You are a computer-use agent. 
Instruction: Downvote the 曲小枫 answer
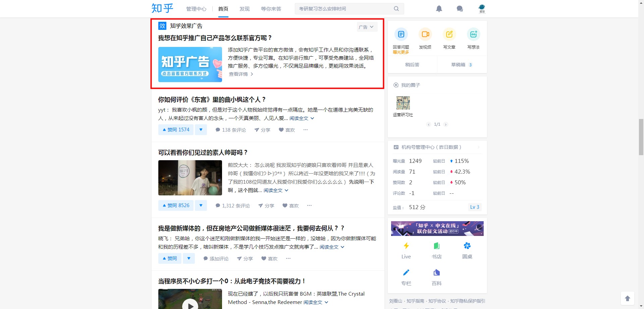201,130
